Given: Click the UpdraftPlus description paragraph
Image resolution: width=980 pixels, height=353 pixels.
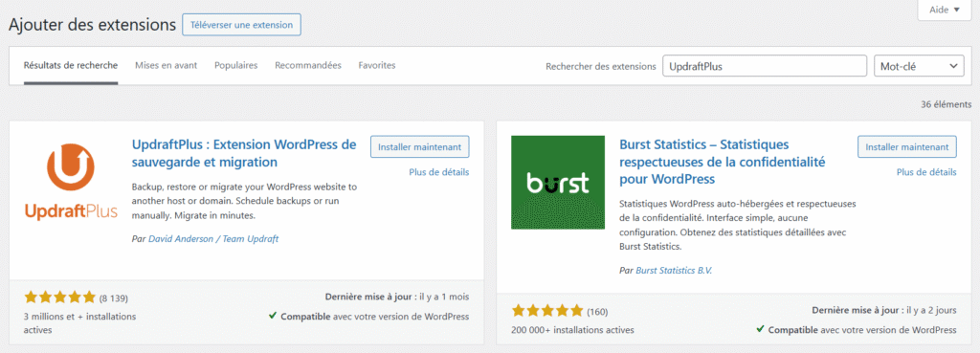Looking at the screenshot, I should [x=244, y=201].
